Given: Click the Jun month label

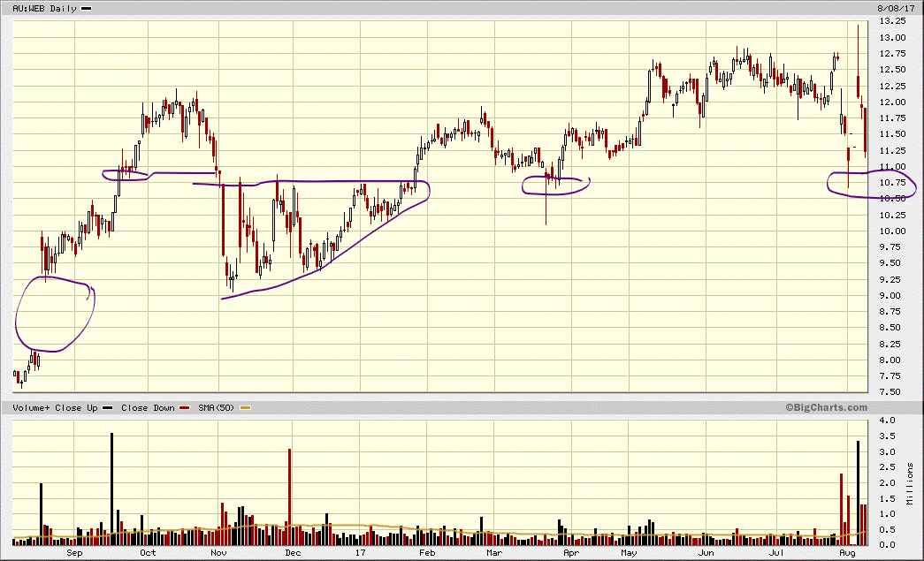Looking at the screenshot, I should (x=706, y=552).
